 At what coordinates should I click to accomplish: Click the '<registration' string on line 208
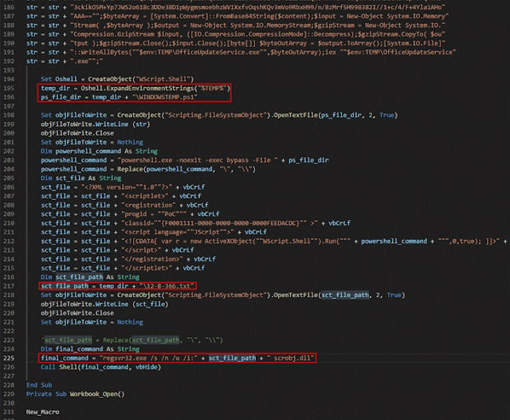(x=148, y=205)
